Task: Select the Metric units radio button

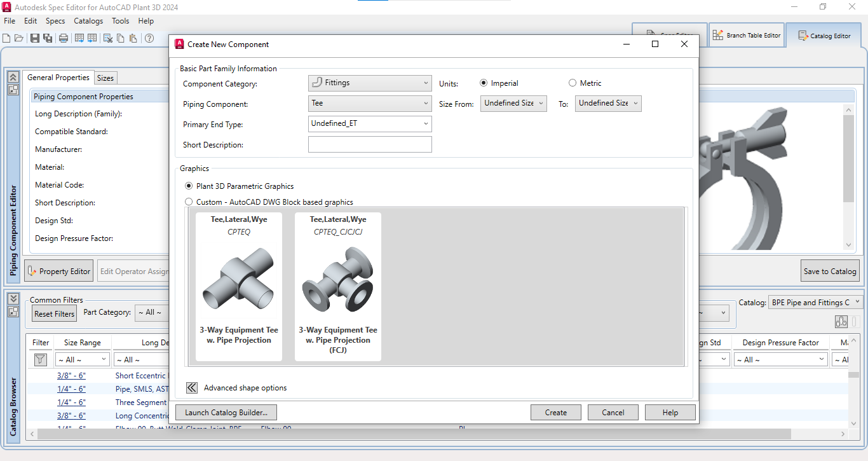Action: (573, 83)
